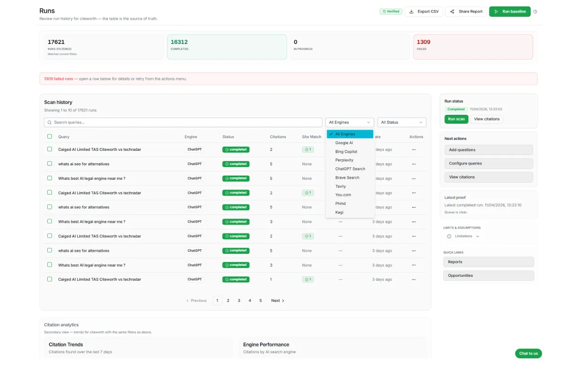Open actions menu for the first Caiged AI row
The height and width of the screenshot is (368, 588).
pos(414,149)
